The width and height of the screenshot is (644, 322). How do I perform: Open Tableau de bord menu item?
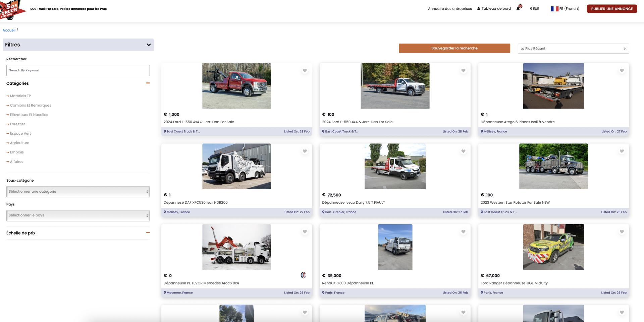(x=494, y=9)
